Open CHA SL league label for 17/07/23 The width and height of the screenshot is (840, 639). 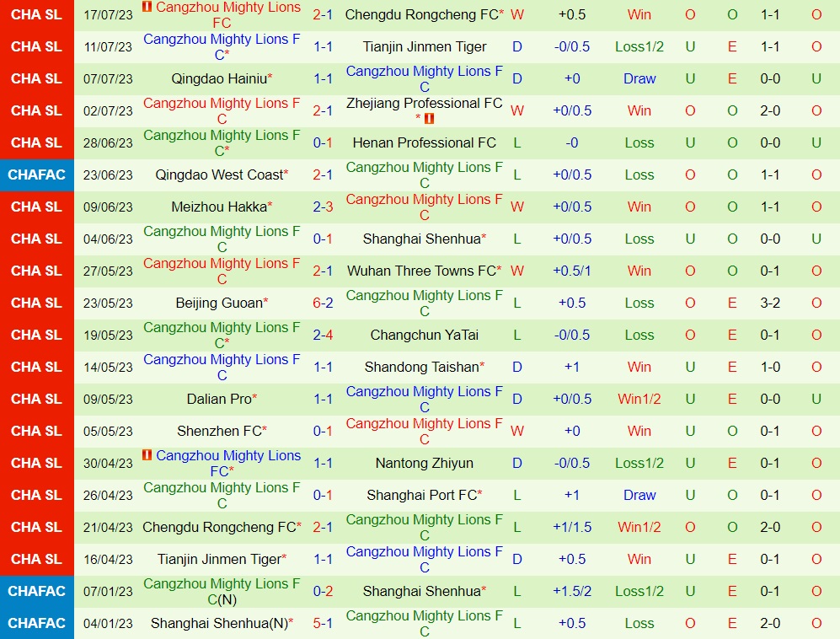(36, 14)
